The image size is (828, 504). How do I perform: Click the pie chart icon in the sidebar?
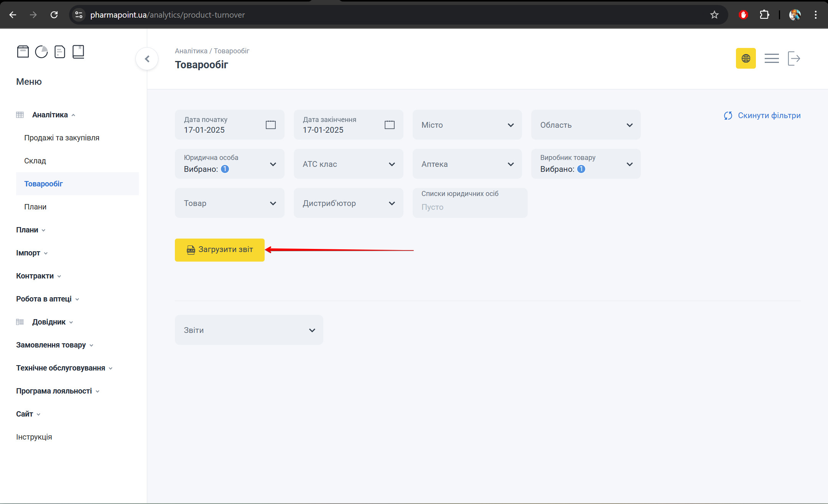pyautogui.click(x=41, y=51)
